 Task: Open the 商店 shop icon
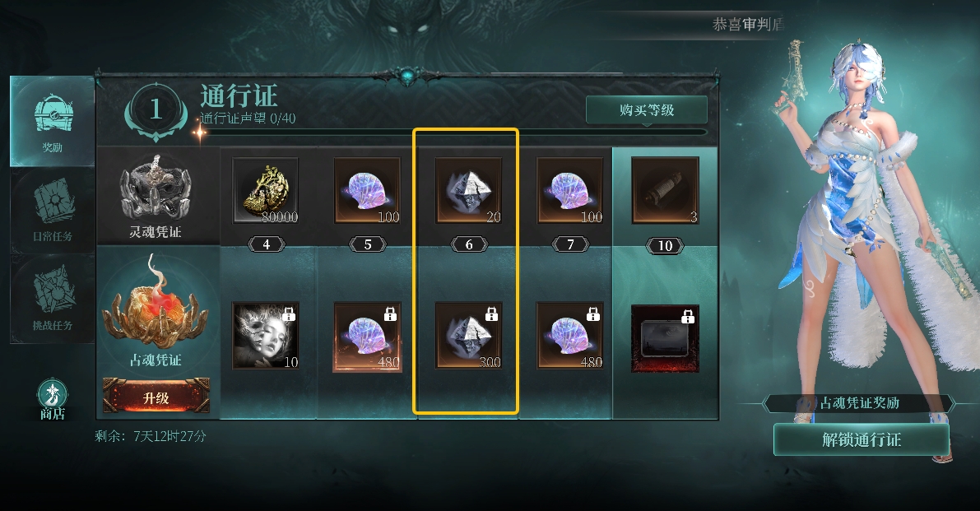[x=53, y=400]
